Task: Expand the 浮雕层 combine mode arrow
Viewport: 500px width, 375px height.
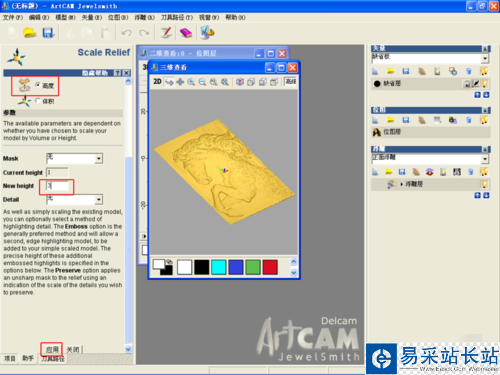Action: 401,184
